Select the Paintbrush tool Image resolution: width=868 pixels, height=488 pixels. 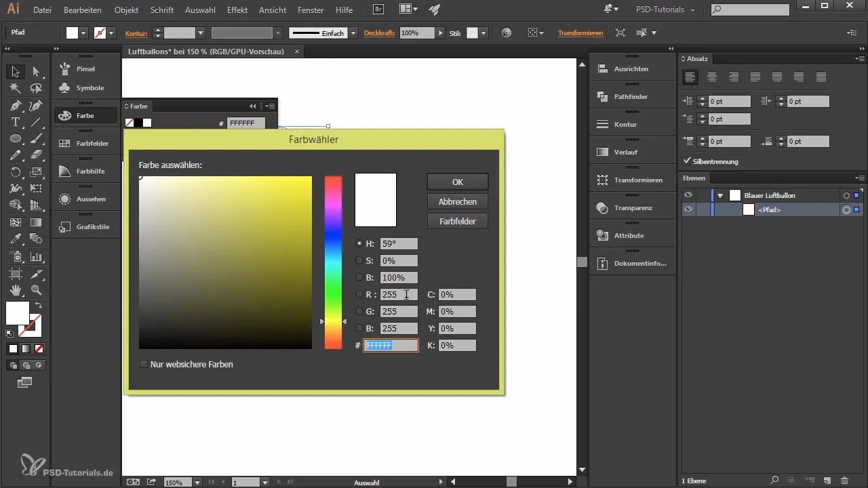pyautogui.click(x=36, y=138)
